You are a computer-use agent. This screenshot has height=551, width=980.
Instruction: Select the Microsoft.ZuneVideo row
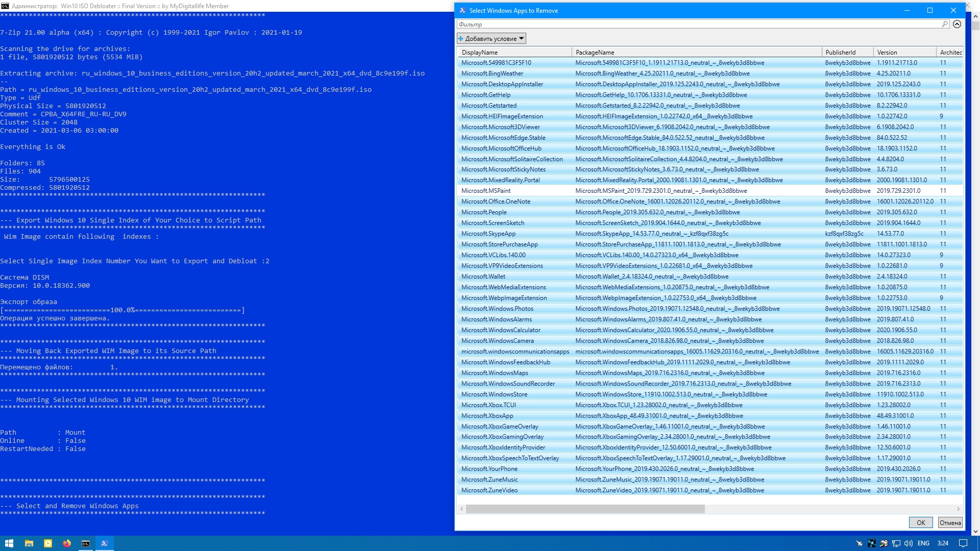[710, 490]
